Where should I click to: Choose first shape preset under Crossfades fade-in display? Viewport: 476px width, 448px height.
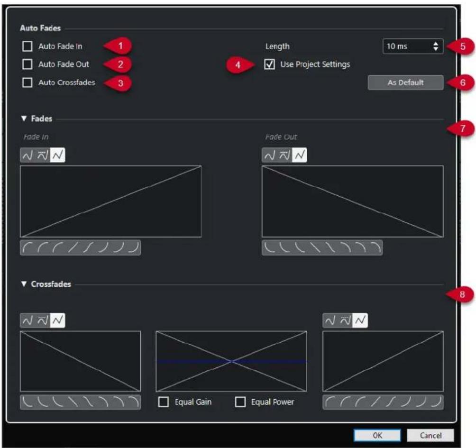click(330, 402)
